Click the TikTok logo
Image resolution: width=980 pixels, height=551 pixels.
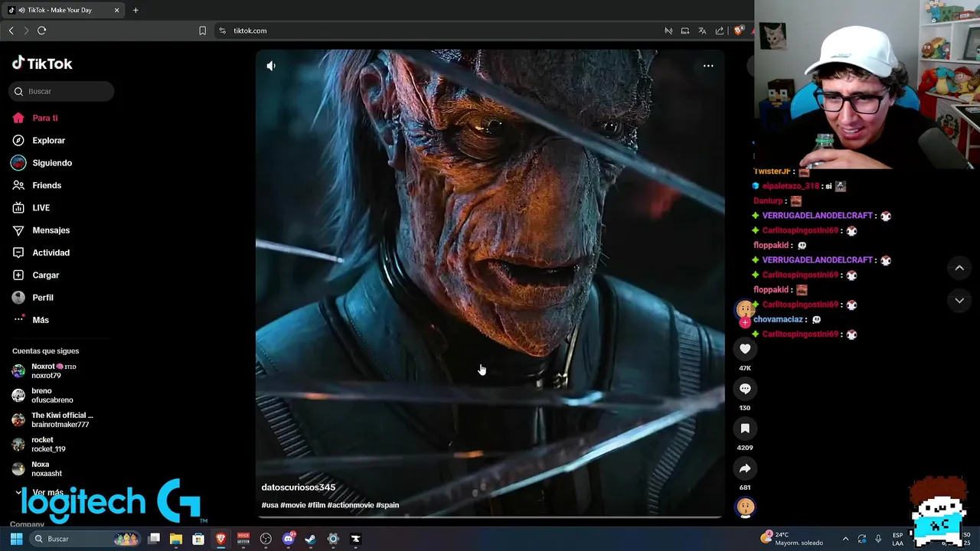pos(42,64)
